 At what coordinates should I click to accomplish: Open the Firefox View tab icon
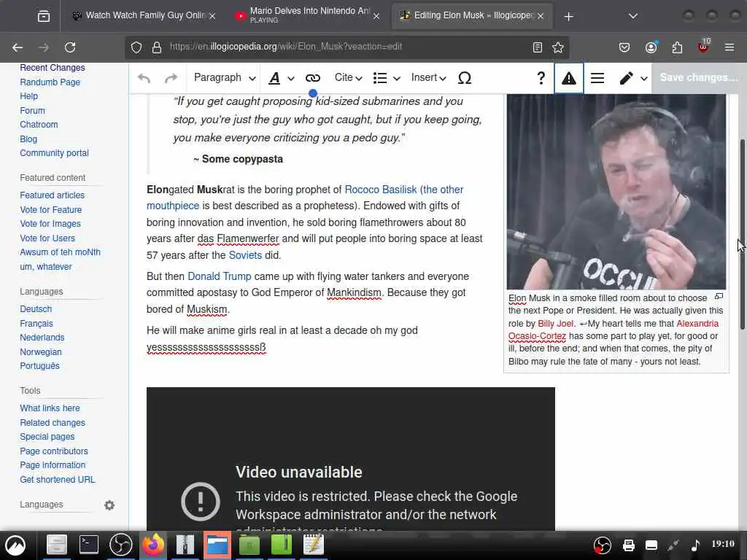click(x=43, y=16)
